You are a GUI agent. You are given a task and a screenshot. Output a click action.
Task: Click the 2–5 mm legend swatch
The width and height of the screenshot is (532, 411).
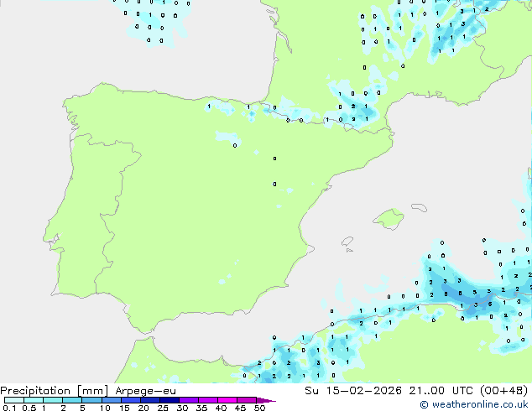coord(72,400)
